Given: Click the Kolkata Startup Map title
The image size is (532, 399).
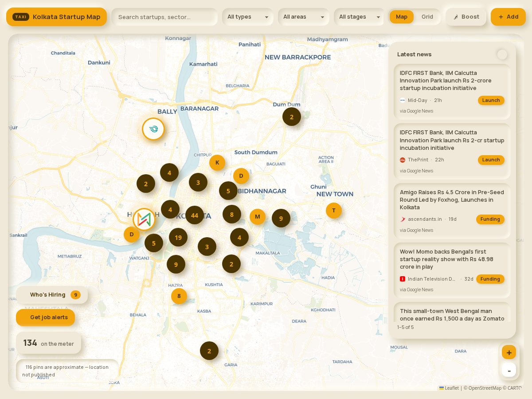Looking at the screenshot, I should point(66,17).
